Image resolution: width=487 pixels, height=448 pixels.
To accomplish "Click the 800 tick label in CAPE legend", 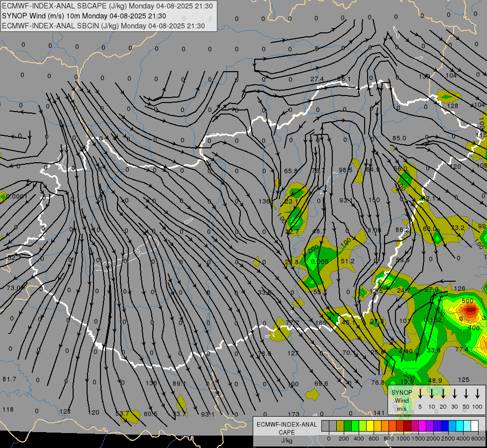I will [x=389, y=439].
